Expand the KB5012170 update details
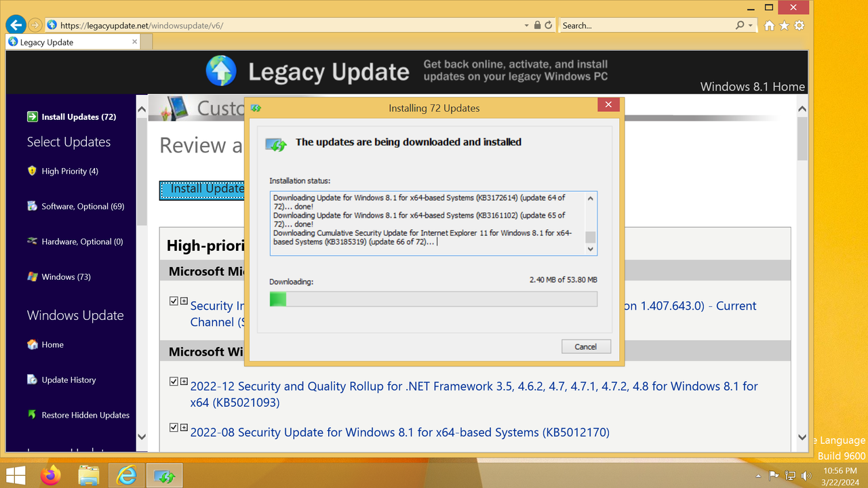 point(184,428)
